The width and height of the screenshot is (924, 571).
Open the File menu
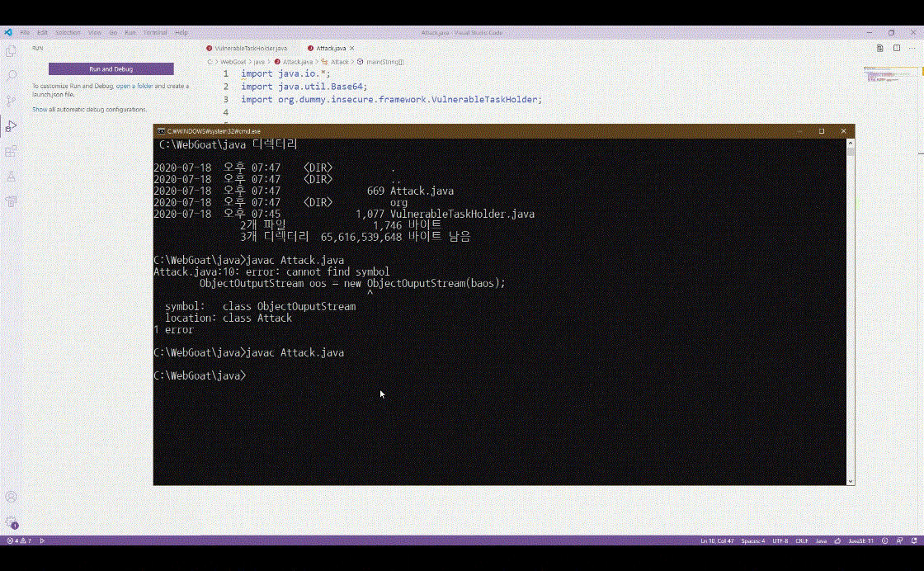coord(25,32)
